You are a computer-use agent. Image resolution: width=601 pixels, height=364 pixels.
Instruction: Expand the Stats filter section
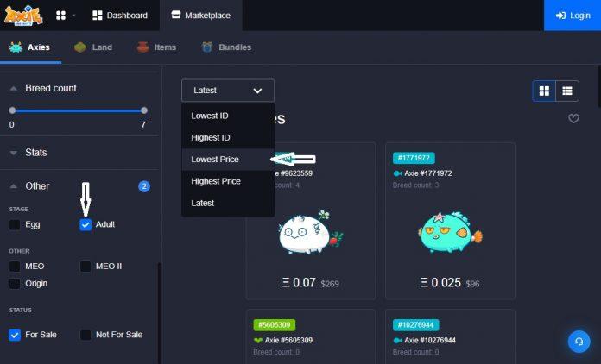(14, 153)
